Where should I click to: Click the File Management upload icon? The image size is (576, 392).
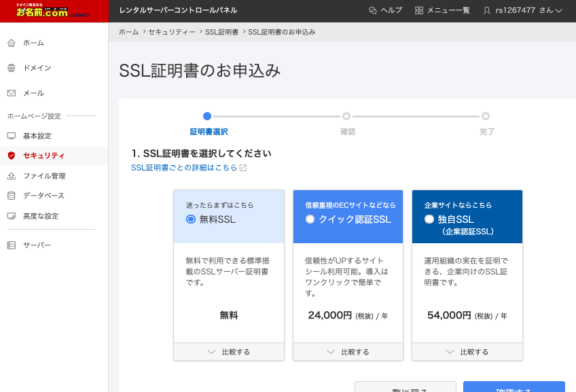tap(11, 176)
